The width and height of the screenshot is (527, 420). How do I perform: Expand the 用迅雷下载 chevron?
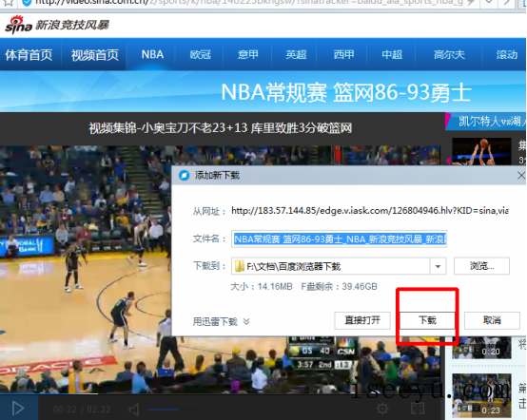tap(246, 321)
